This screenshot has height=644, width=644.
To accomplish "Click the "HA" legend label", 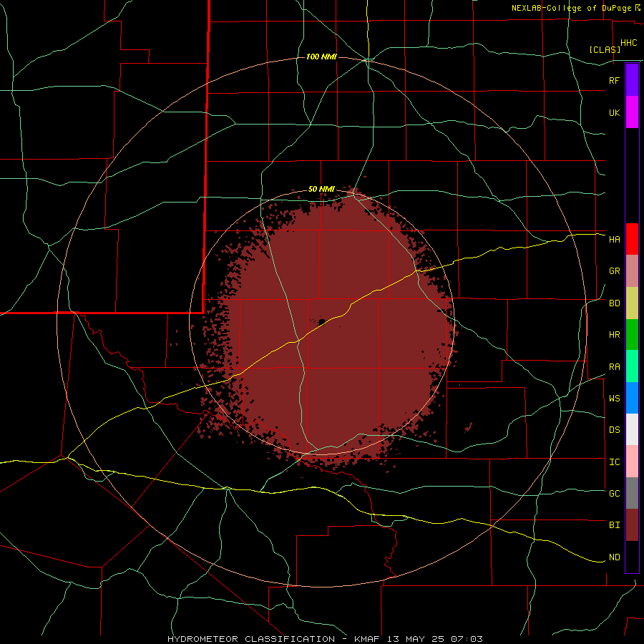I will tap(614, 240).
